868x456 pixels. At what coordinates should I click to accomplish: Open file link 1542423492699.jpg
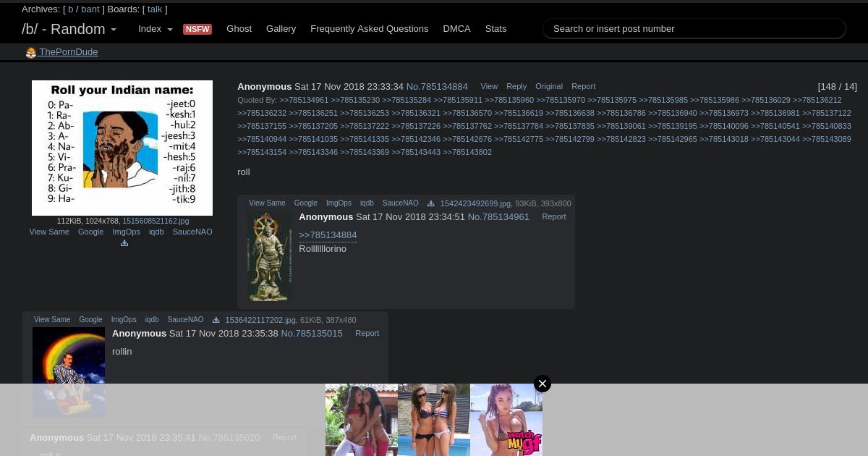(475, 204)
